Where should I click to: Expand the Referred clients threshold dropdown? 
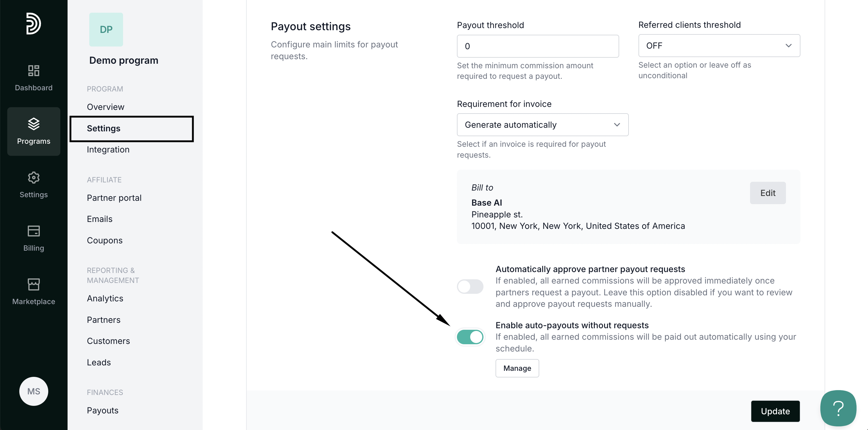(719, 46)
